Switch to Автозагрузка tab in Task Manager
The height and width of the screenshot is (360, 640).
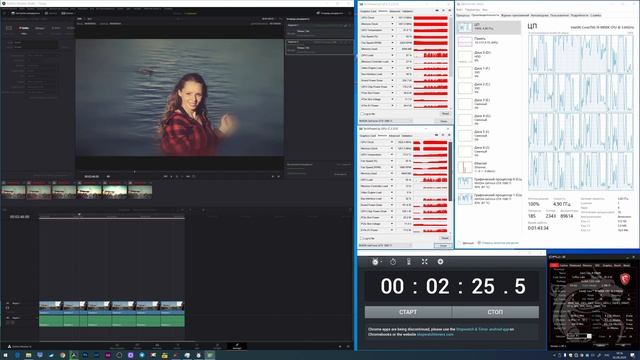pos(539,15)
